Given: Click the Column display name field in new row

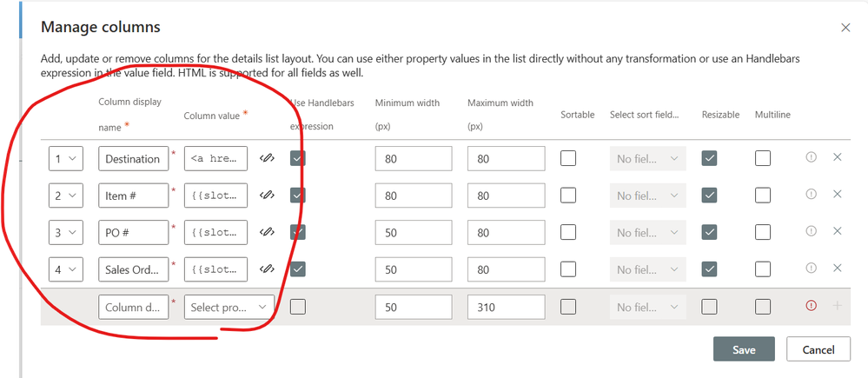Looking at the screenshot, I should tap(133, 307).
